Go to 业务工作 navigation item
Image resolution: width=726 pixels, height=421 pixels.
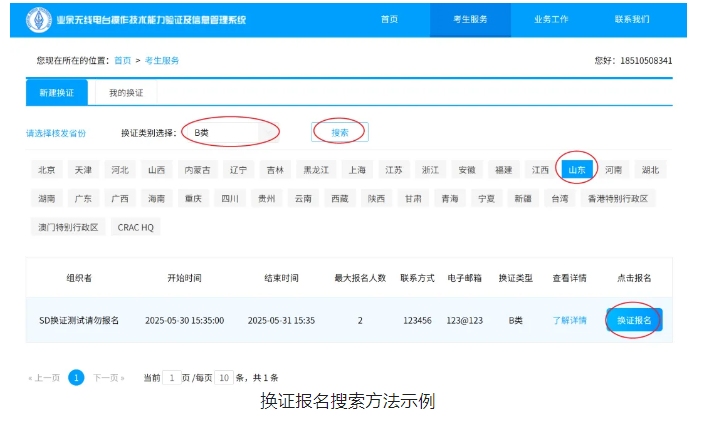tap(551, 19)
